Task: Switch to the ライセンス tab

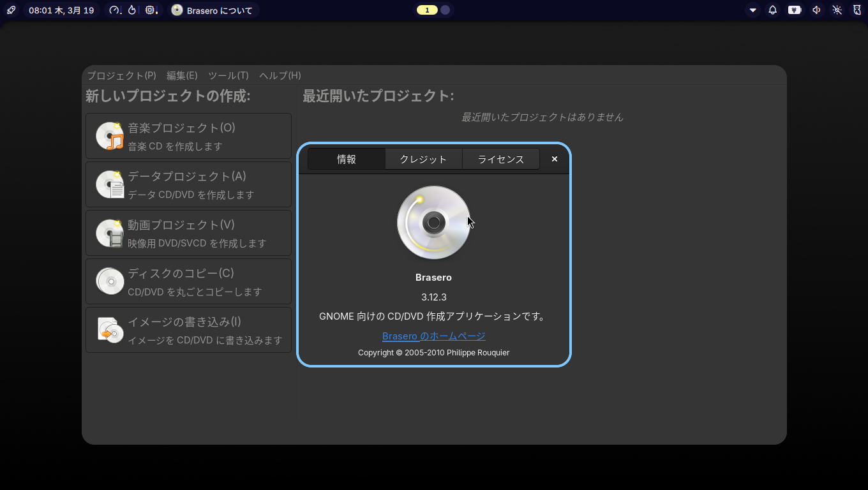Action: 501,159
